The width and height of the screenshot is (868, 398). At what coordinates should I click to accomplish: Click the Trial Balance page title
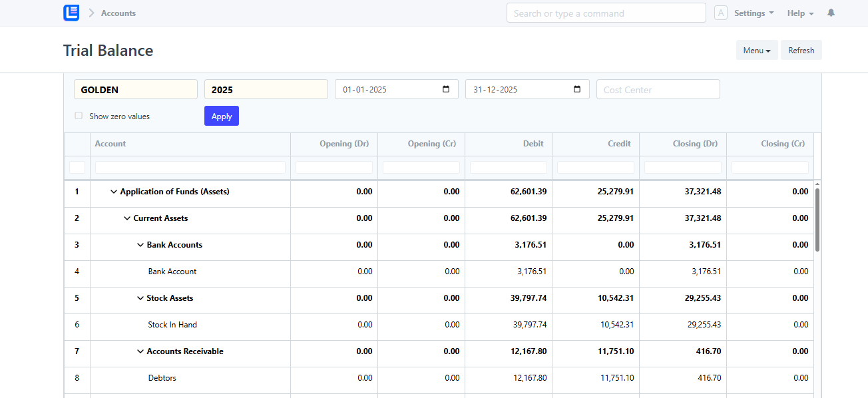(108, 51)
